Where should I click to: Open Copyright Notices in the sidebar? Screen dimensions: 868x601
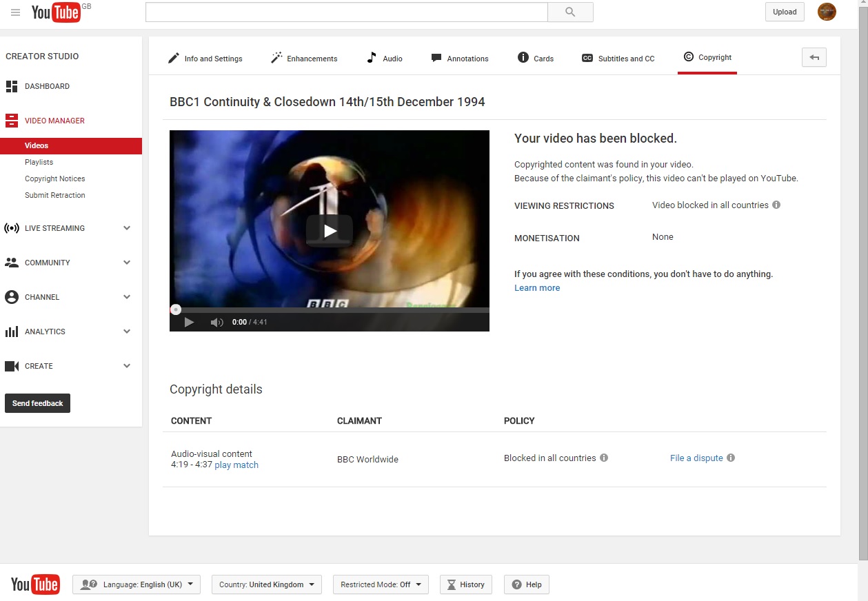(55, 179)
